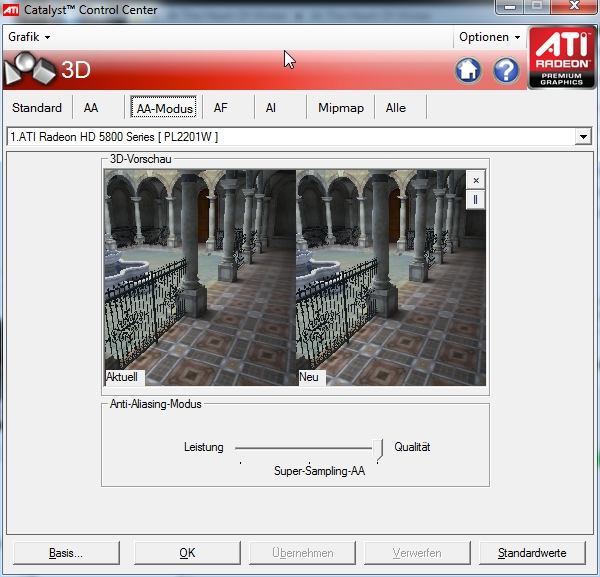
Task: Go to the Home view icon
Action: [468, 70]
